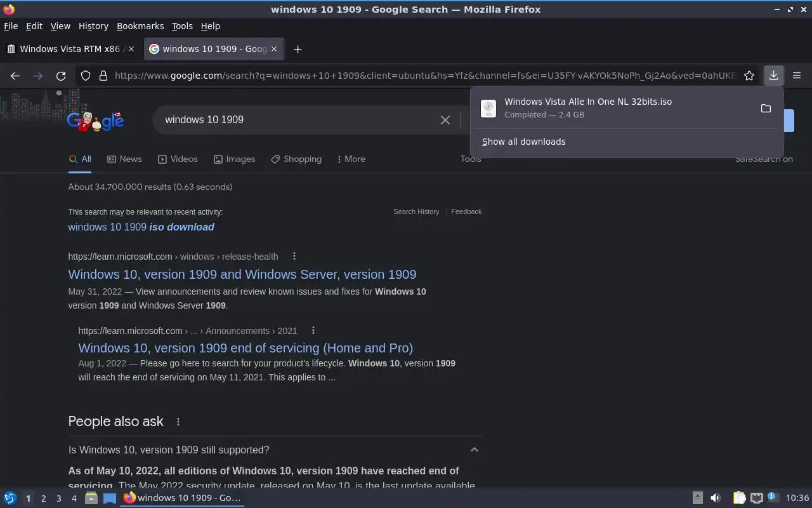
Task: Select the Shopping search tab
Action: pos(296,159)
